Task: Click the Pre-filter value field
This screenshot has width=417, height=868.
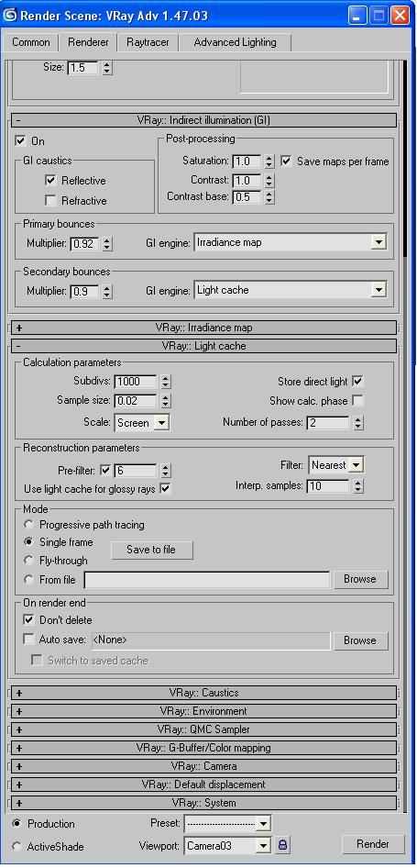Action: click(x=136, y=471)
